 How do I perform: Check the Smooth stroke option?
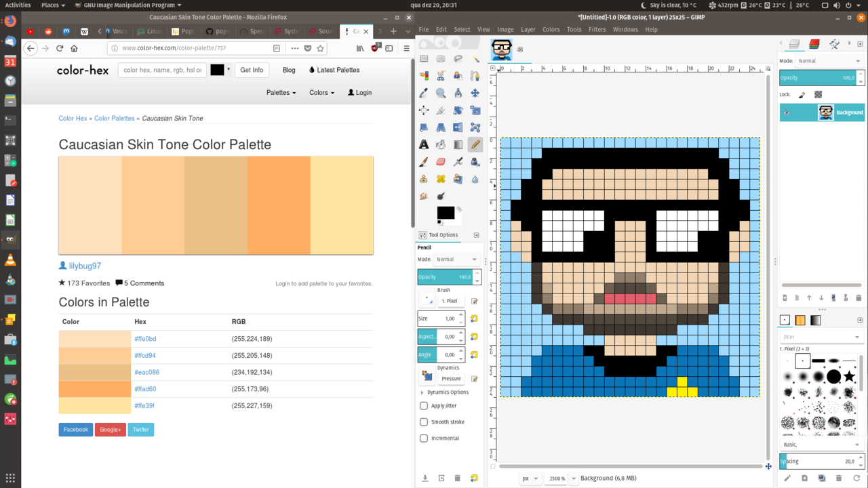[424, 422]
